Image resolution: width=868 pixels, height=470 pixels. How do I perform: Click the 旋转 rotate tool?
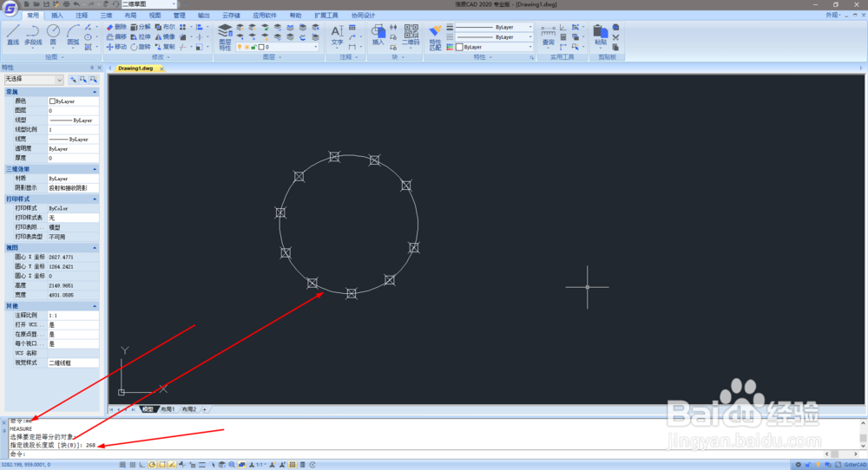(x=141, y=47)
